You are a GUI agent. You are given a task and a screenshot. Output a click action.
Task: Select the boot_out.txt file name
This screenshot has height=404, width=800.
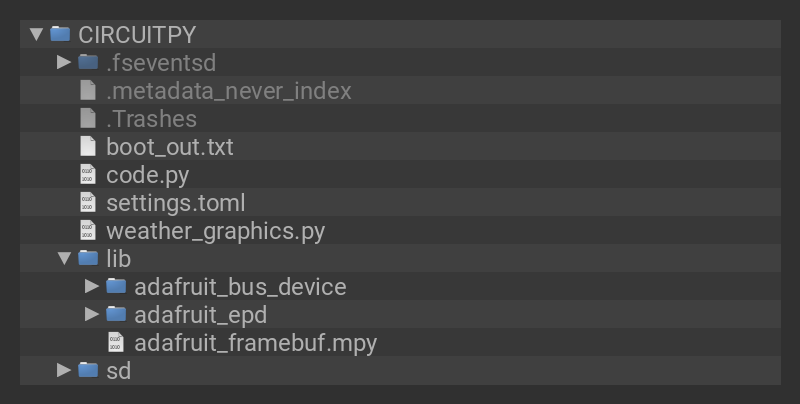click(x=169, y=147)
